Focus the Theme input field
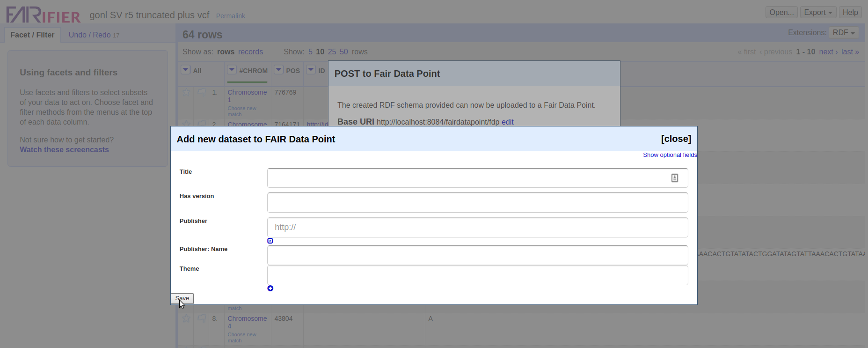 click(477, 275)
